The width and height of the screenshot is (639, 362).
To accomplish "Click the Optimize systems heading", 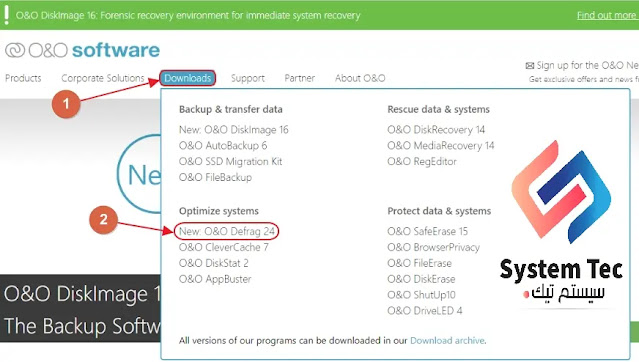I will (219, 211).
